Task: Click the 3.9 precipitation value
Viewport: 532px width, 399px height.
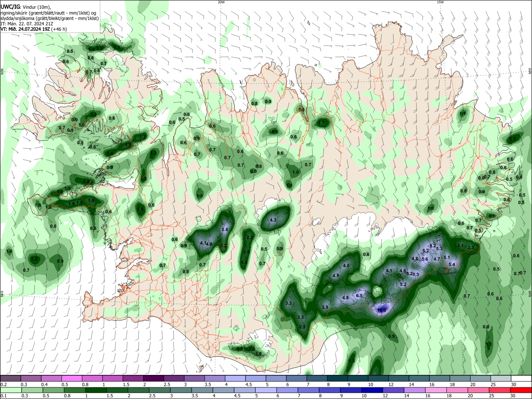Action: [x=325, y=307]
